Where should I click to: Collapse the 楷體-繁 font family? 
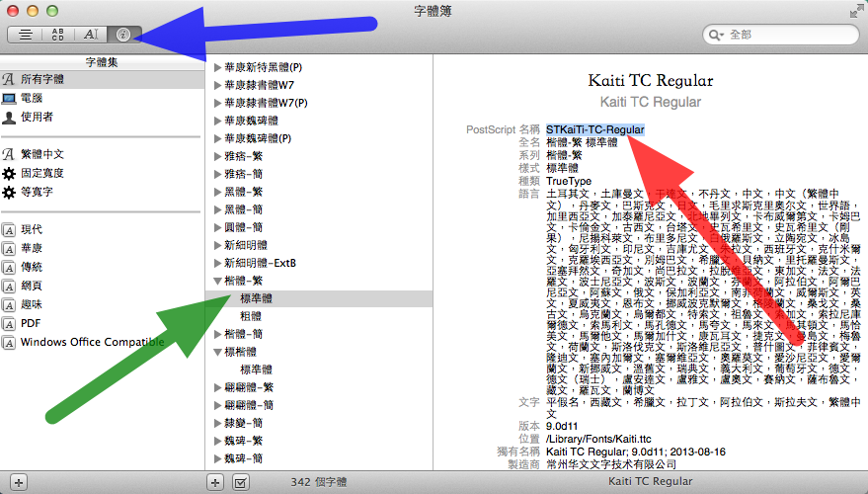(217, 281)
